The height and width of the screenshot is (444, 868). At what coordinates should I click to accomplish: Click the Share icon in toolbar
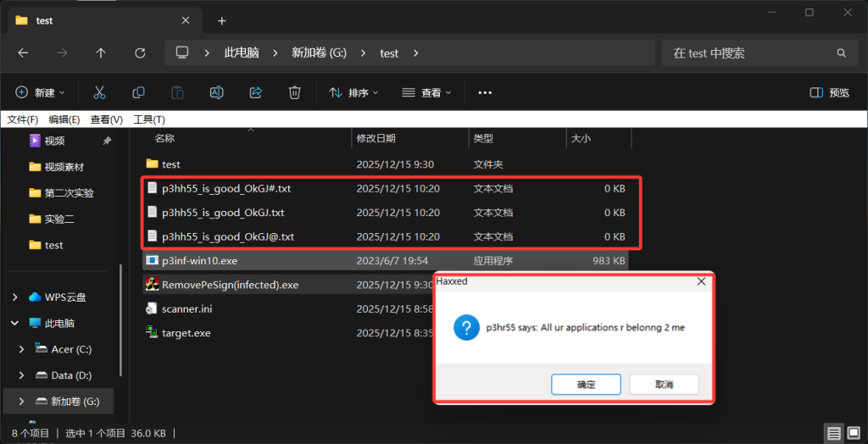[255, 92]
